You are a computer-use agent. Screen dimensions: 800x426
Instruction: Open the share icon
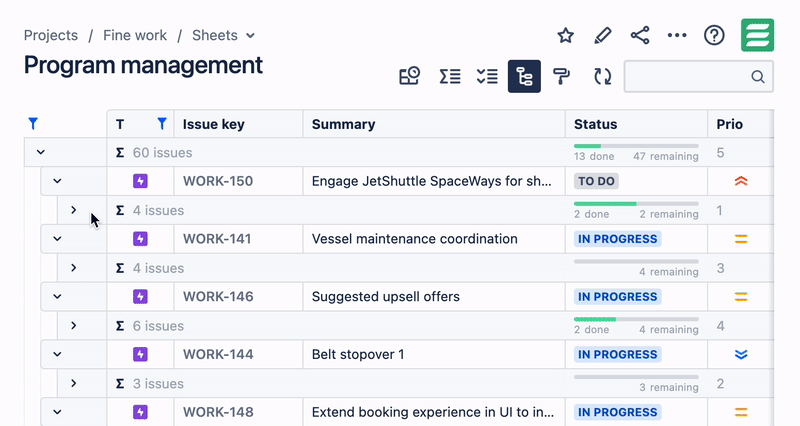[640, 36]
